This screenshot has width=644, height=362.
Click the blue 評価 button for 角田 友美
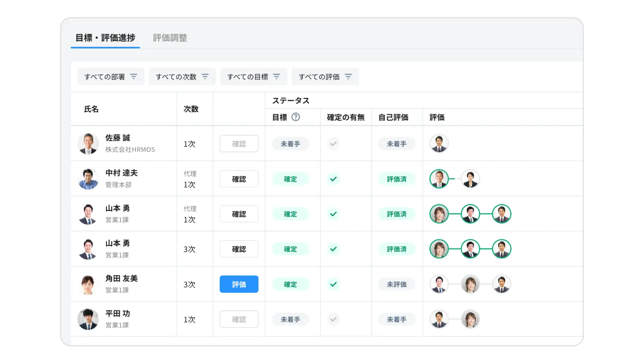pos(239,284)
